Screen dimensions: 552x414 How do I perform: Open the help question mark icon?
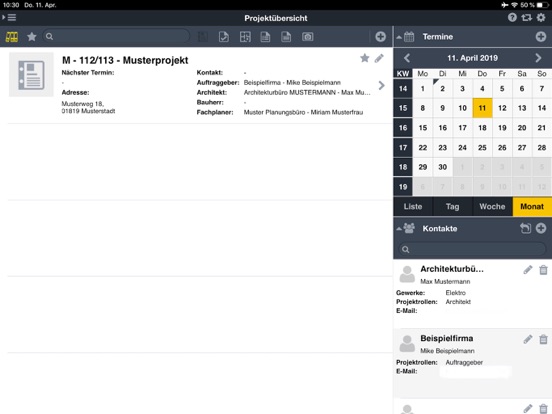[x=512, y=17]
